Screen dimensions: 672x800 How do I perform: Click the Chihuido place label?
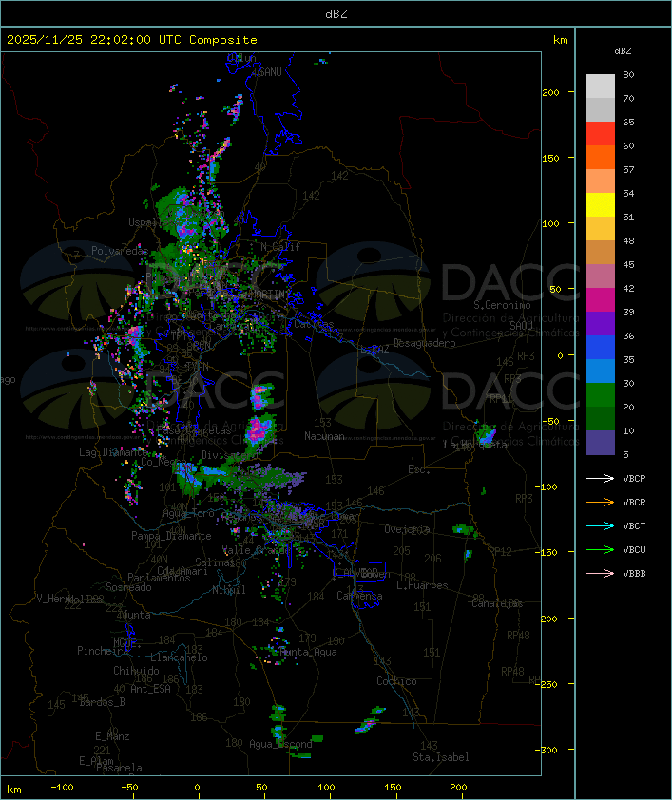tap(136, 671)
